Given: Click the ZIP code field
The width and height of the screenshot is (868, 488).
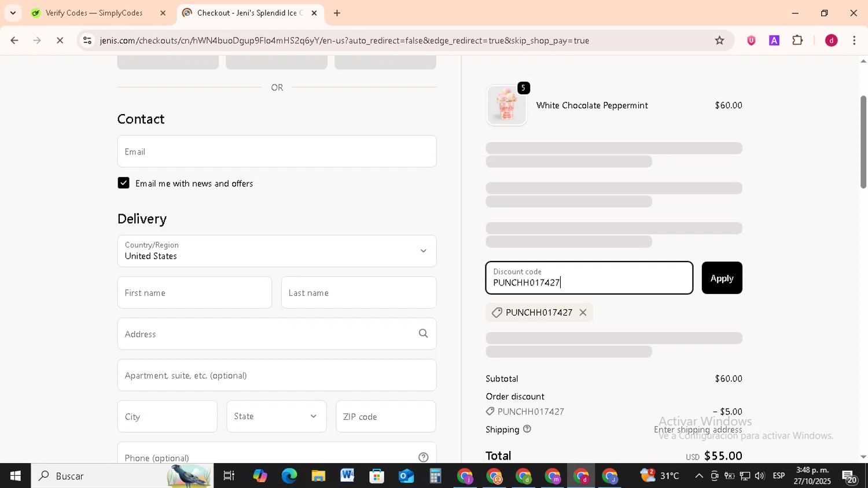Looking at the screenshot, I should point(386,417).
